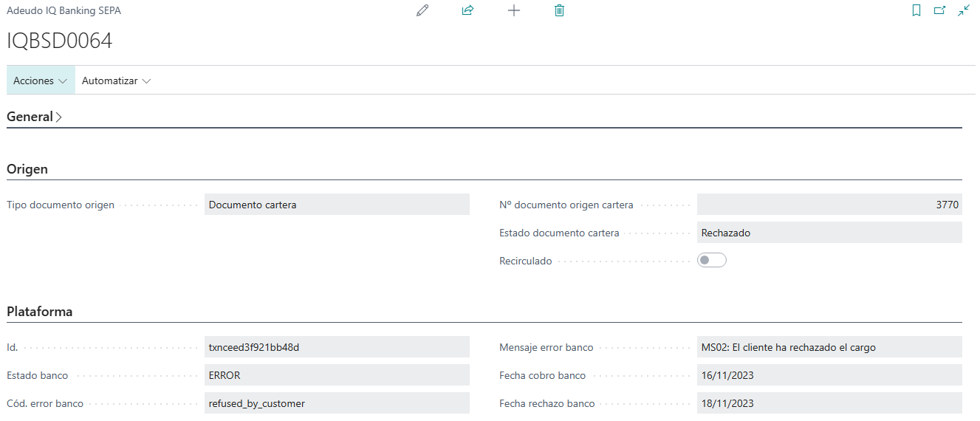Image resolution: width=980 pixels, height=421 pixels.
Task: Click the Id. field with txnceed3f921bb48d
Action: [x=337, y=347]
